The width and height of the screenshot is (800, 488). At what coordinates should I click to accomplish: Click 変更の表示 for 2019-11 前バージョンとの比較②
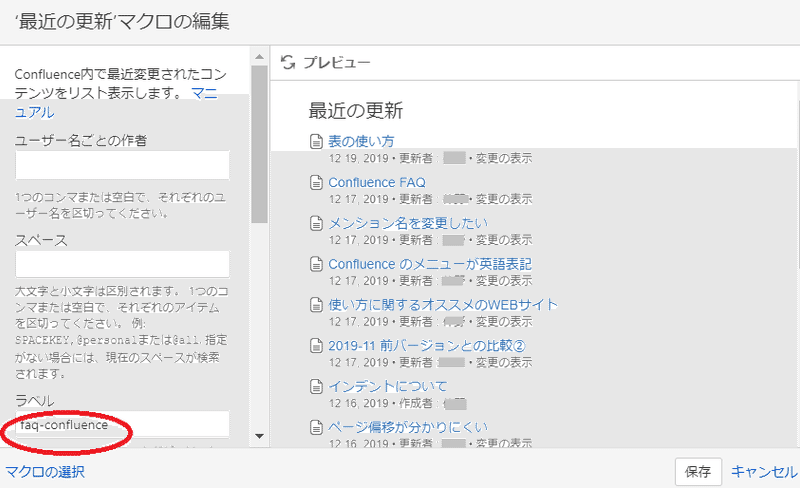[504, 362]
